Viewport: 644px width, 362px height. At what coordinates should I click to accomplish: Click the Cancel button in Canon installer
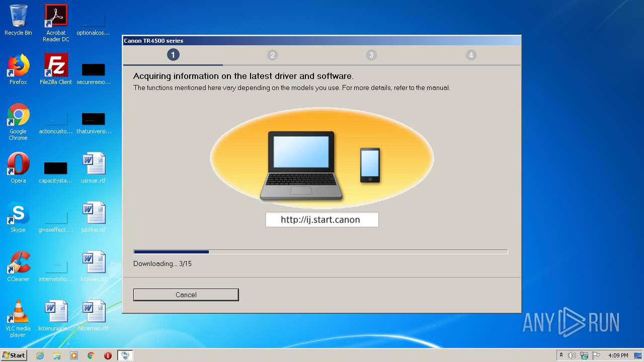[186, 295]
